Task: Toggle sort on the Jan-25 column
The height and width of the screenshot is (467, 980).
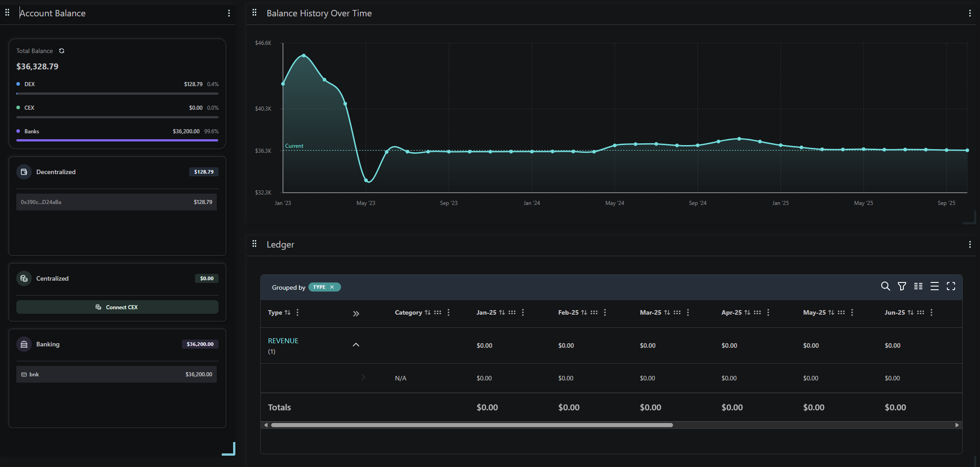Action: pos(502,312)
